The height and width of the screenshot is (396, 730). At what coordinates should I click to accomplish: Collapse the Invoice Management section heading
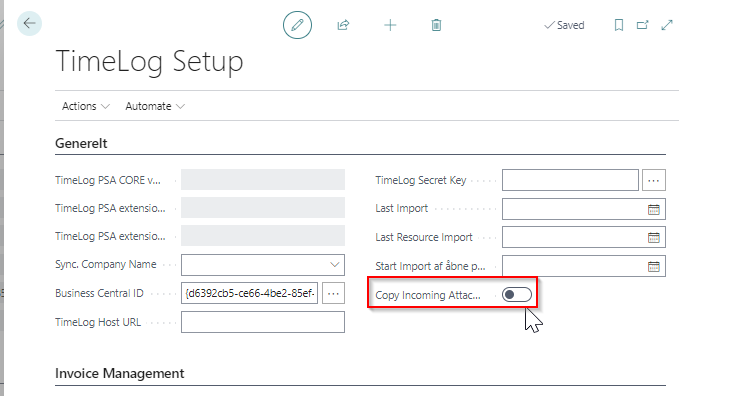(x=120, y=373)
